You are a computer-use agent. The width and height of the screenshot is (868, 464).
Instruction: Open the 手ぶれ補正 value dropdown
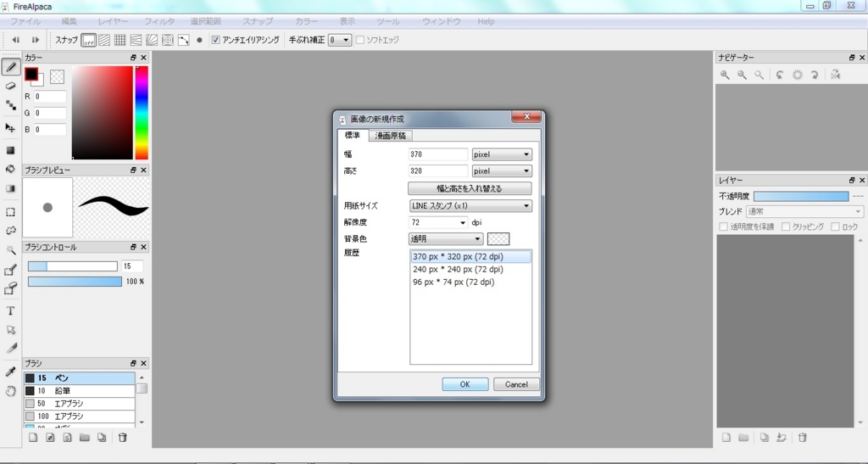[339, 40]
